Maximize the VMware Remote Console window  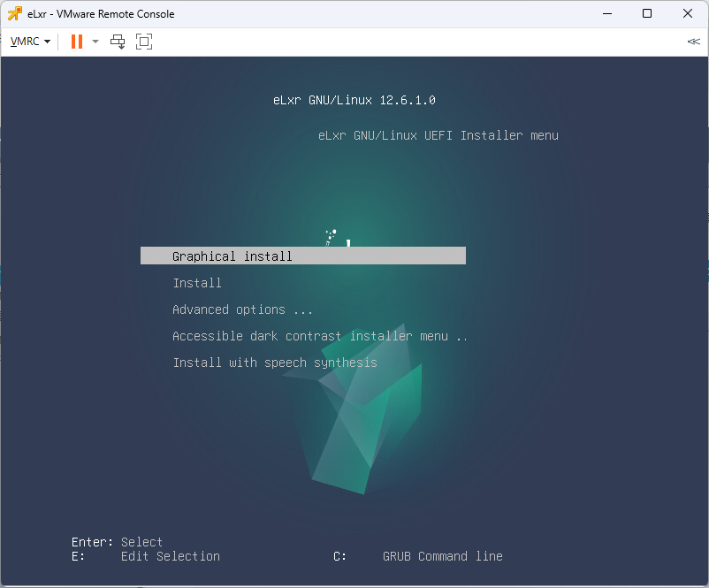(x=647, y=13)
